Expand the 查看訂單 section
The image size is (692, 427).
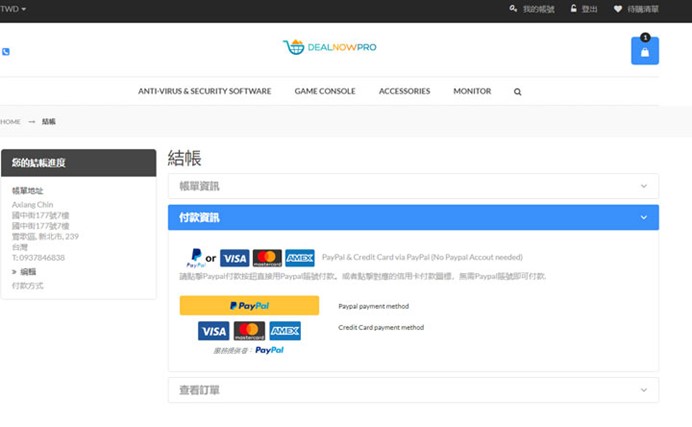coord(412,390)
